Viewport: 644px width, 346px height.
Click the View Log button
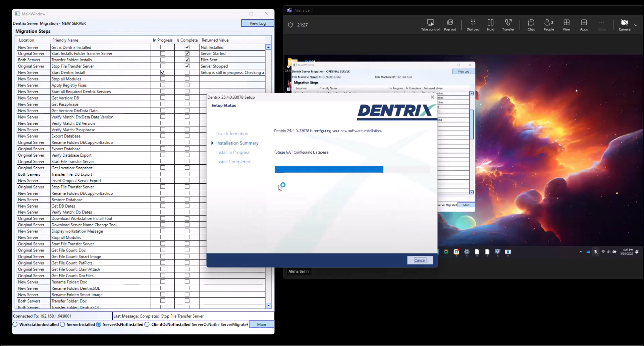(257, 23)
